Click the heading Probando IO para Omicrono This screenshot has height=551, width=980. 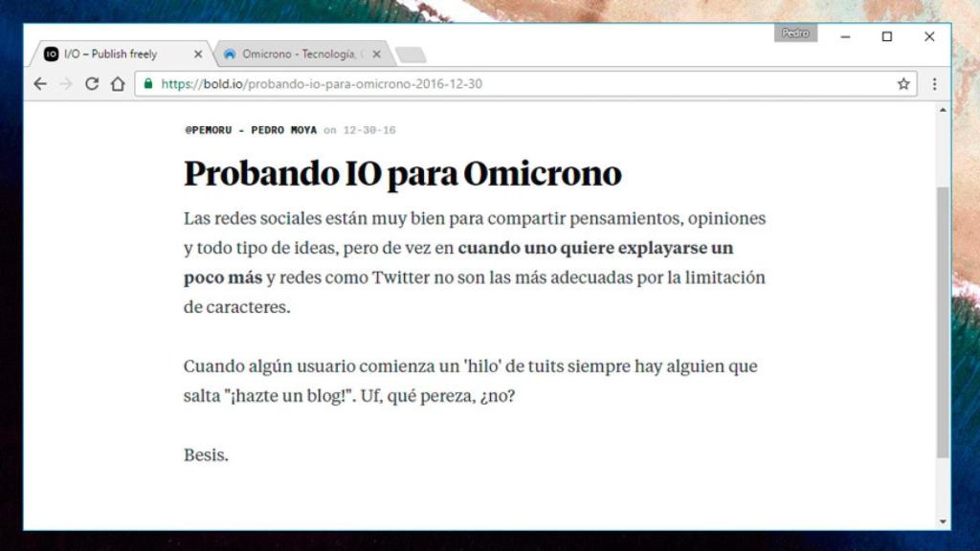pos(402,174)
